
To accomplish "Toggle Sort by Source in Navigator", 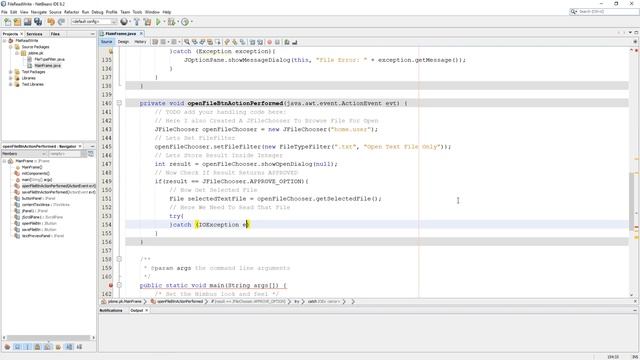I will [79, 347].
